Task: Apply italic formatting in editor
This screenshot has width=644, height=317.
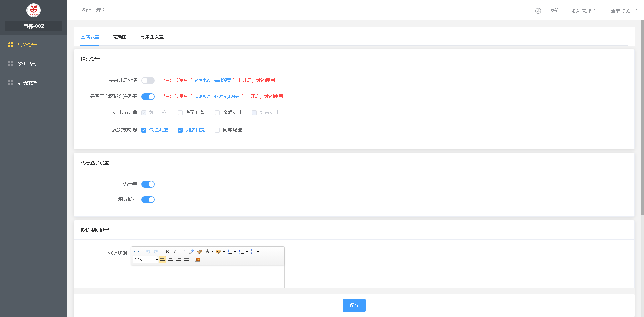Action: pyautogui.click(x=175, y=252)
